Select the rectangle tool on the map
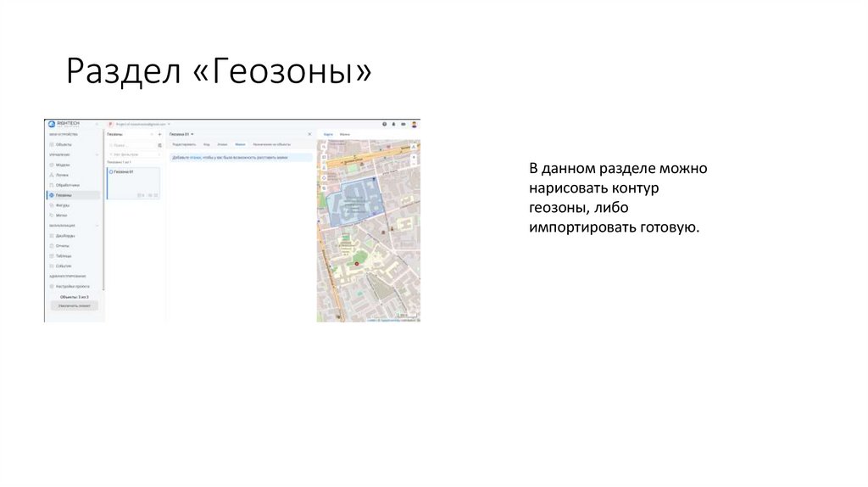868x487 pixels. [325, 157]
